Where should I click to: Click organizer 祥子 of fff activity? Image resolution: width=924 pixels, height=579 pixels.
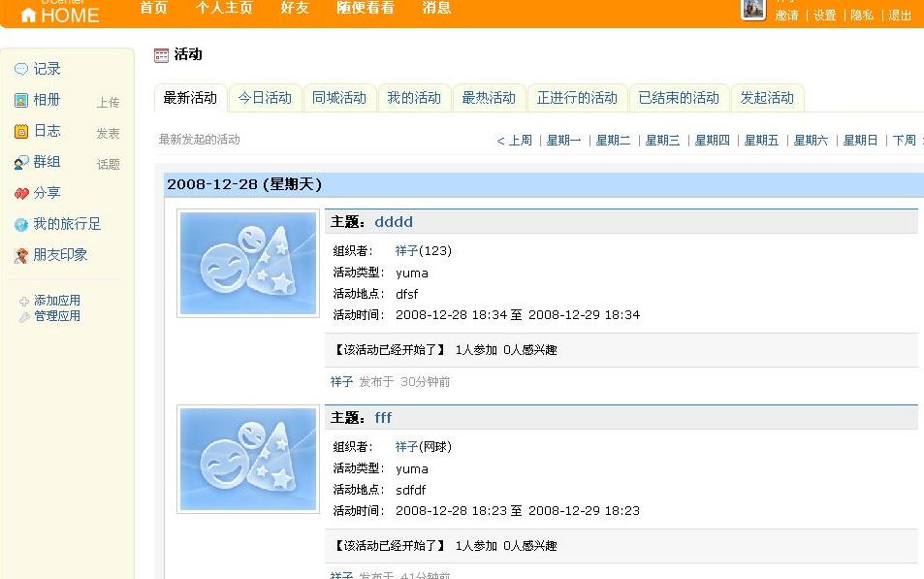click(406, 447)
